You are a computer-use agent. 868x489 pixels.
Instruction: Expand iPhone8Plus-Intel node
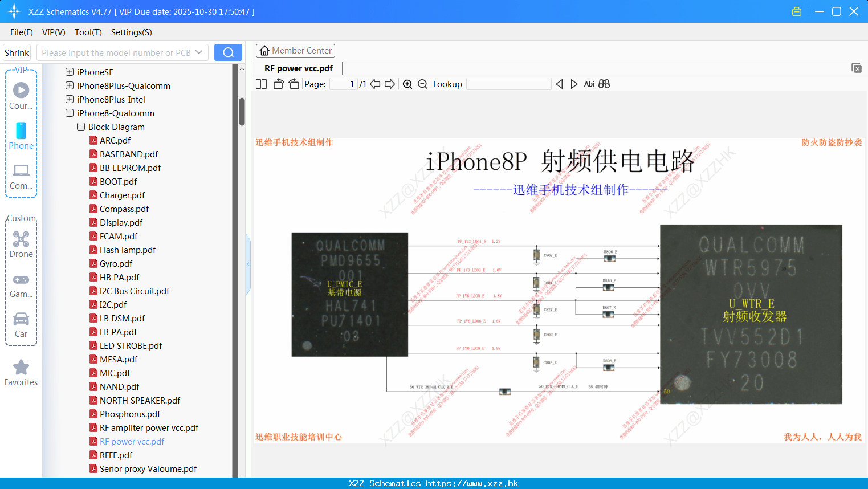tap(70, 99)
